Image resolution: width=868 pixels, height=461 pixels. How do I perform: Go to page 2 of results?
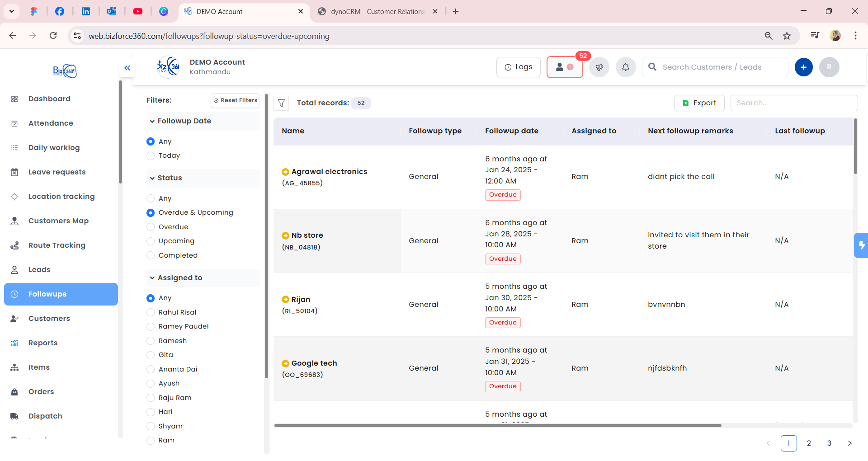point(809,443)
